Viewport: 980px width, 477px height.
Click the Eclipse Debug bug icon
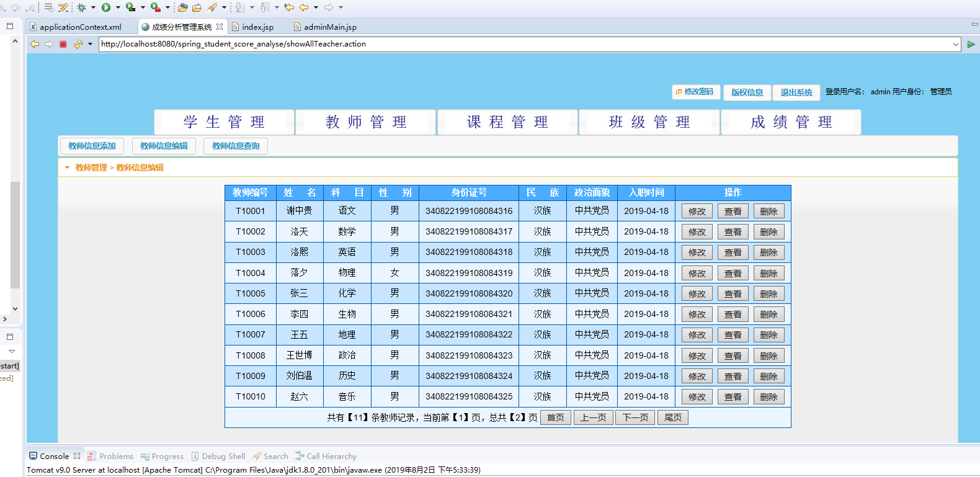81,7
